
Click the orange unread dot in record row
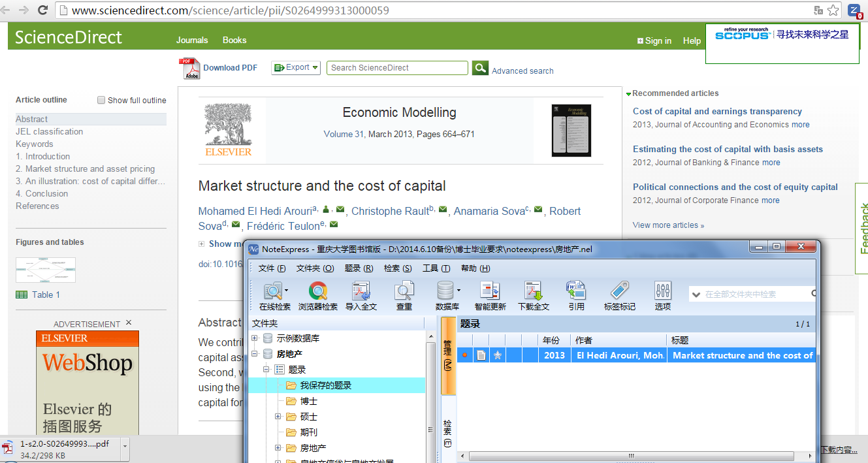click(x=464, y=355)
